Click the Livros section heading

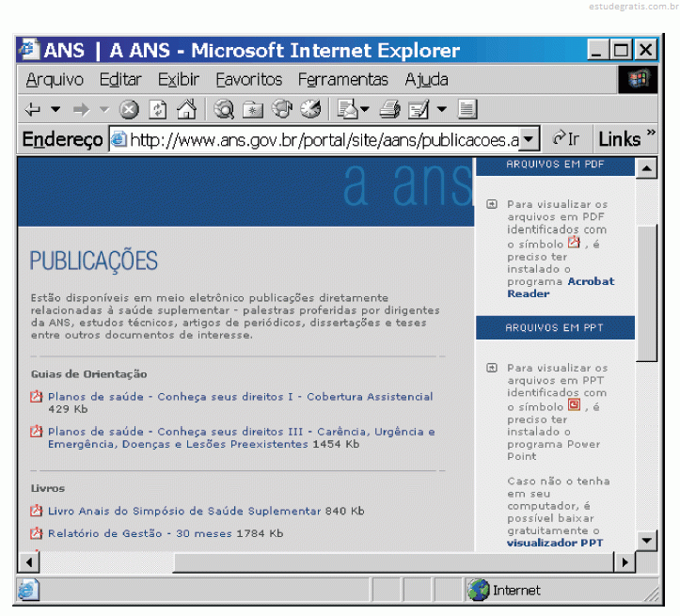[x=48, y=488]
